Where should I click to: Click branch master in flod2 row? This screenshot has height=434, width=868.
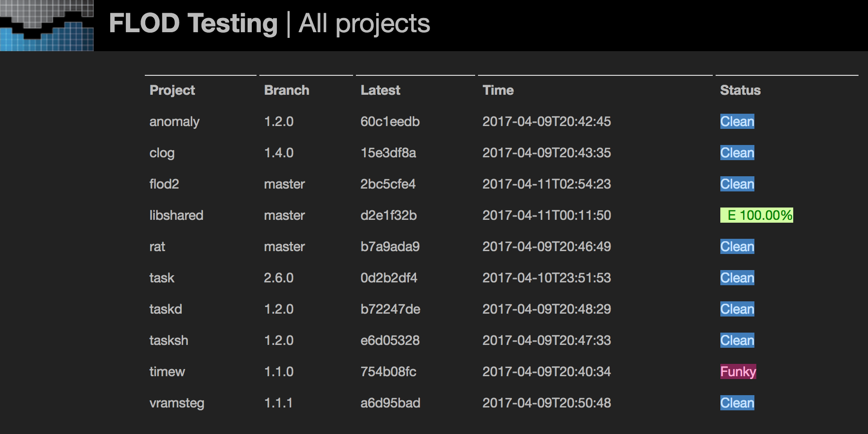tap(284, 184)
